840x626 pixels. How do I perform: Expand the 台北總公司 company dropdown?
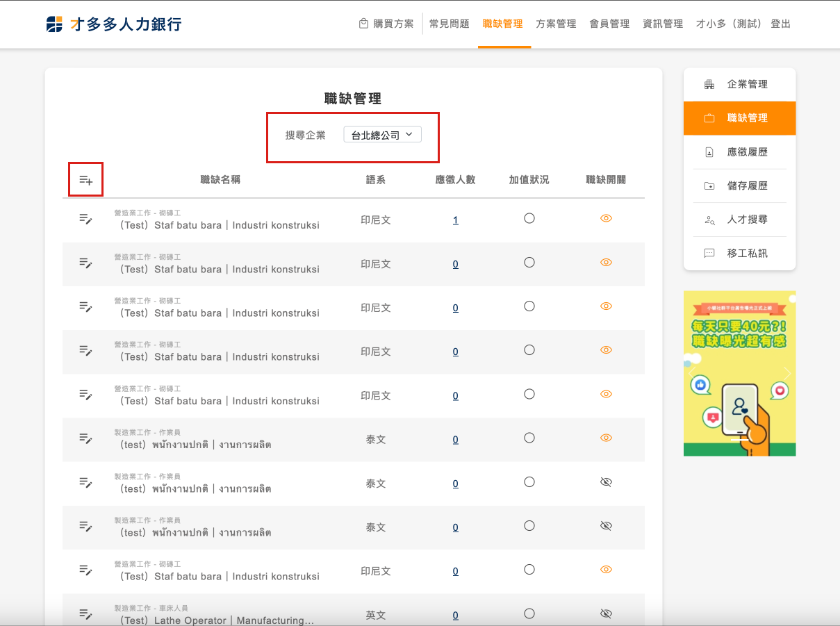click(382, 135)
